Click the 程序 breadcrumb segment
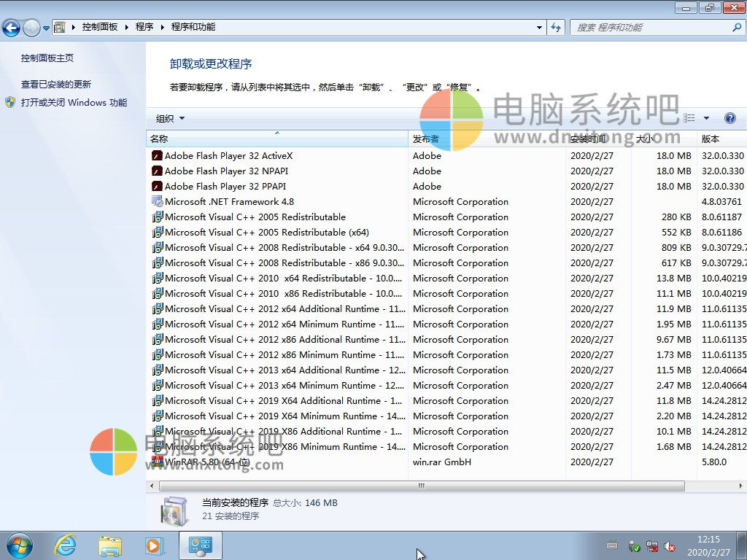The image size is (747, 560). (144, 27)
